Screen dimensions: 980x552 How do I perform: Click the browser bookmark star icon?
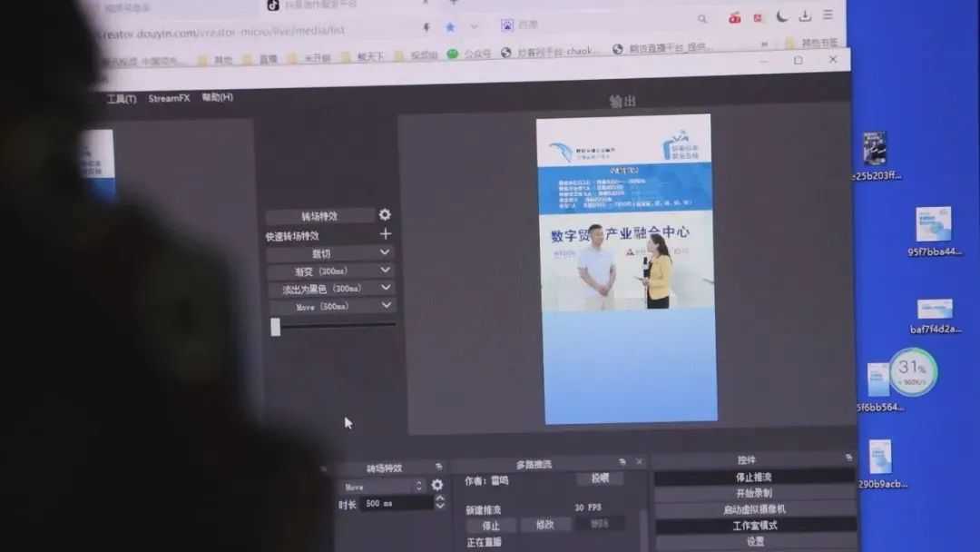(x=450, y=27)
